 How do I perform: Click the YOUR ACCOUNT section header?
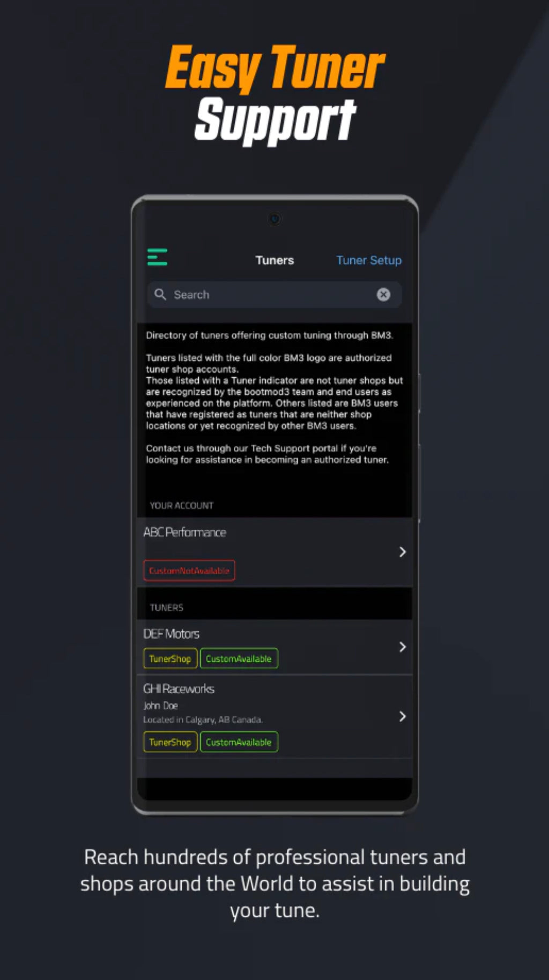click(x=181, y=505)
